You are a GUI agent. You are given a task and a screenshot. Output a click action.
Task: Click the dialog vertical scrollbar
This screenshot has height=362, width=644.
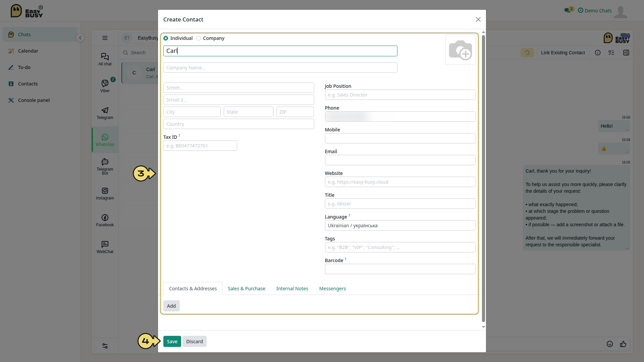[483, 178]
